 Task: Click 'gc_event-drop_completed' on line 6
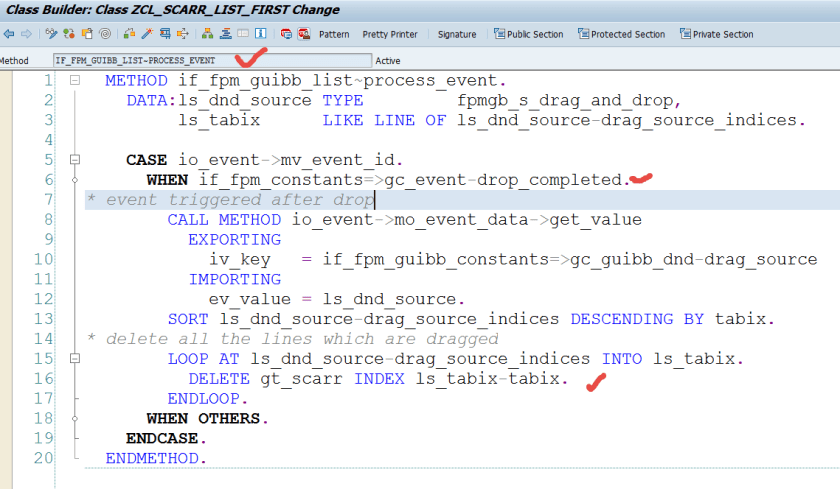coord(503,180)
